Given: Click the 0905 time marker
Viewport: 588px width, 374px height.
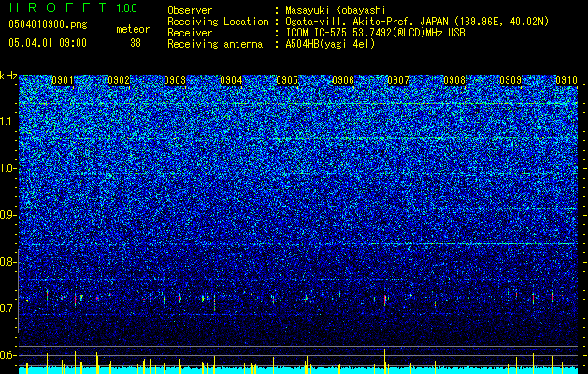Looking at the screenshot, I should (x=287, y=80).
